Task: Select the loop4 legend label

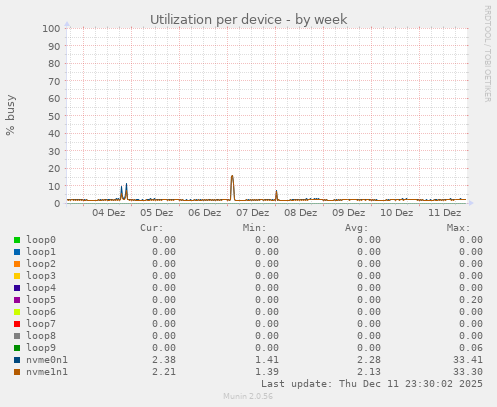Action: tap(41, 288)
